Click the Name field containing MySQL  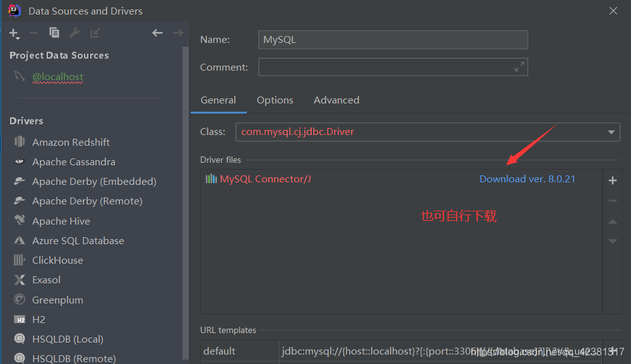(392, 39)
